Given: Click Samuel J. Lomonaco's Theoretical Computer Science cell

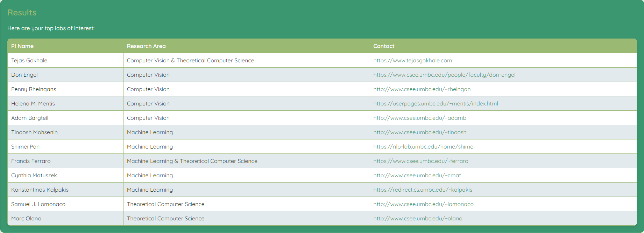Looking at the screenshot, I should [247, 204].
